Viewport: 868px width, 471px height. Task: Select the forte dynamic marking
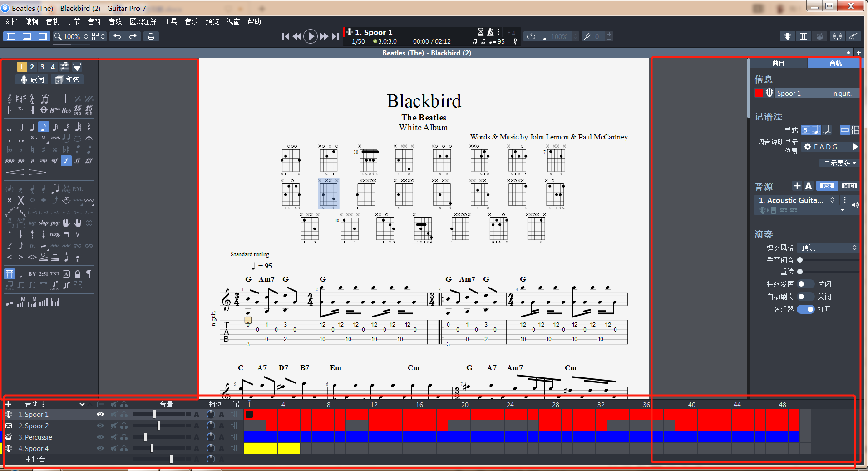(x=66, y=160)
